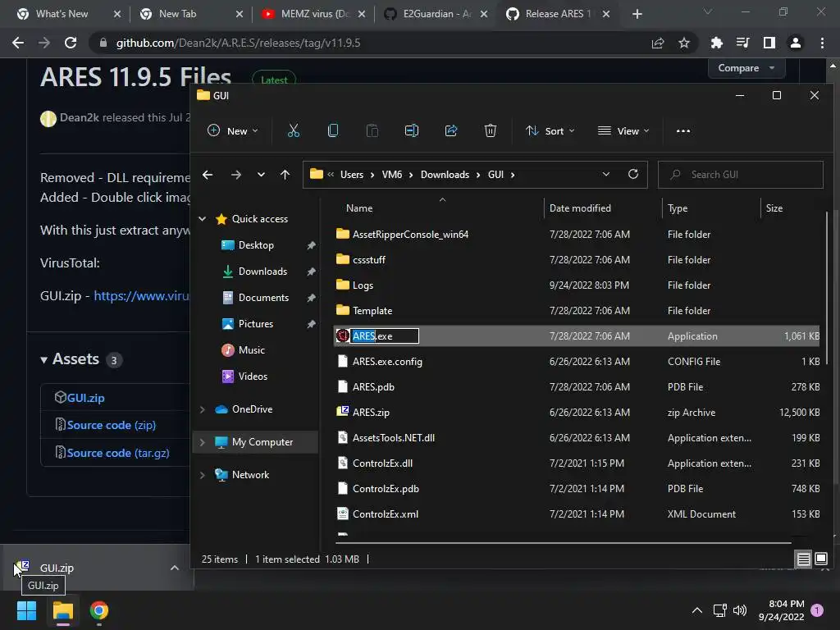The width and height of the screenshot is (840, 630).
Task: Click the Rename icon in Explorer toolbar
Action: pos(412,130)
